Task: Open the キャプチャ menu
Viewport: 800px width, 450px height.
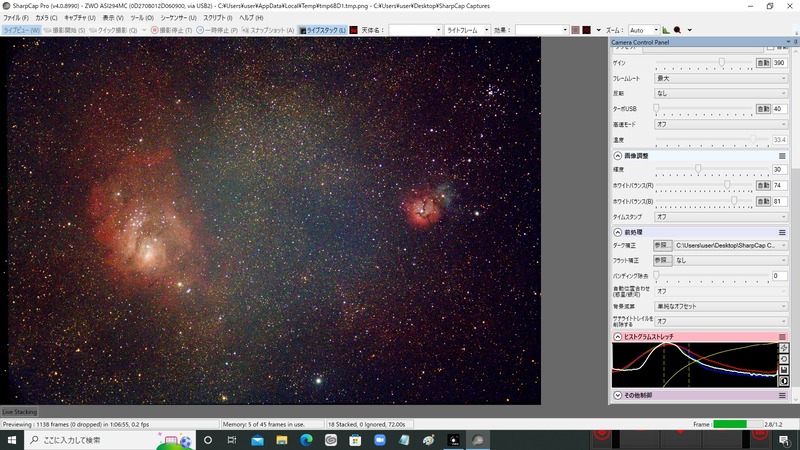Action: click(80, 18)
